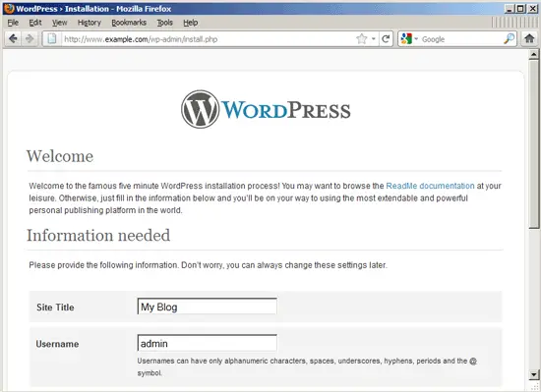Open the Bookmarks menu

pos(129,23)
